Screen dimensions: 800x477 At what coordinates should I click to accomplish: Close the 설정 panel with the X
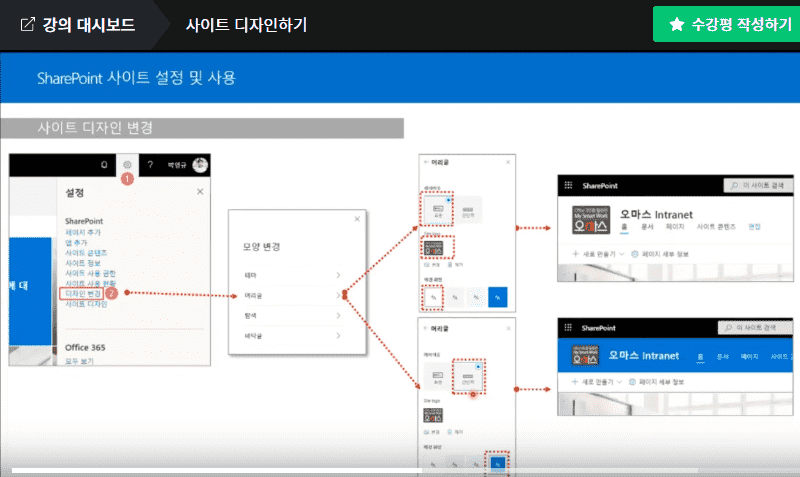pos(200,192)
